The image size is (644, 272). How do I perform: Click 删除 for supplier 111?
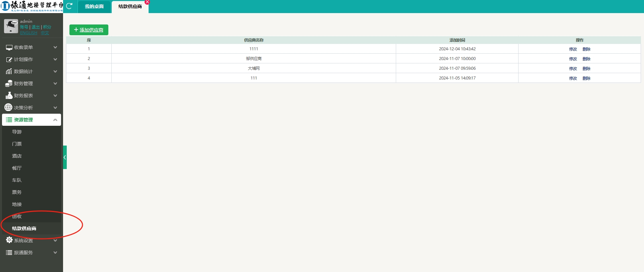click(x=586, y=78)
